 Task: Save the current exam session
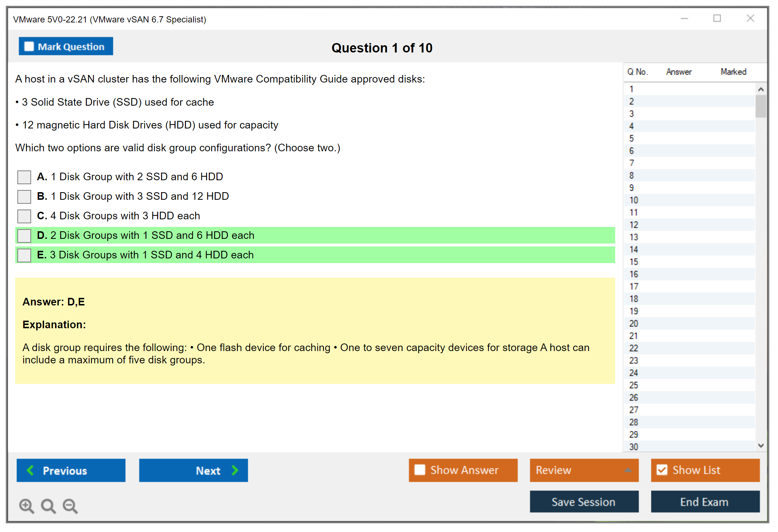click(x=584, y=502)
